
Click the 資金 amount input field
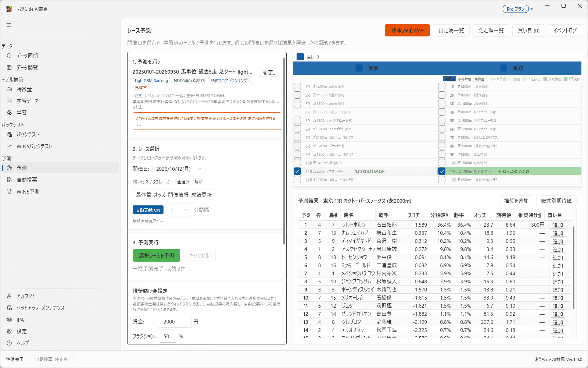pos(175,322)
